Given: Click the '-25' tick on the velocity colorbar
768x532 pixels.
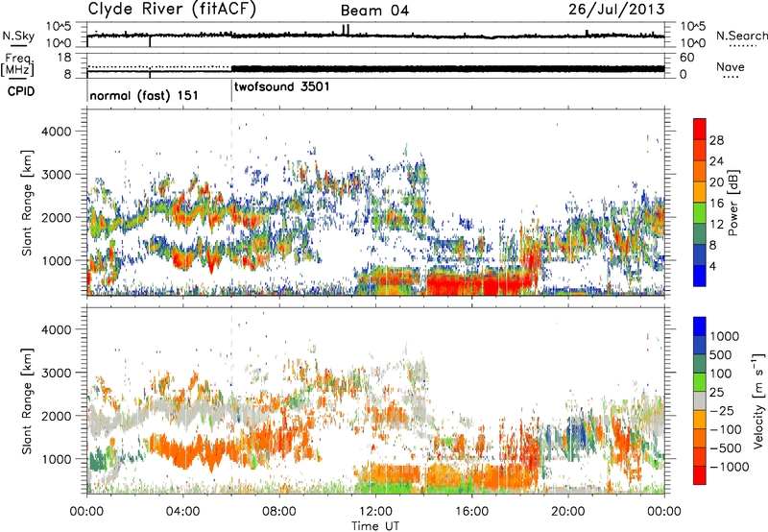Looking at the screenshot, I should point(723,410).
